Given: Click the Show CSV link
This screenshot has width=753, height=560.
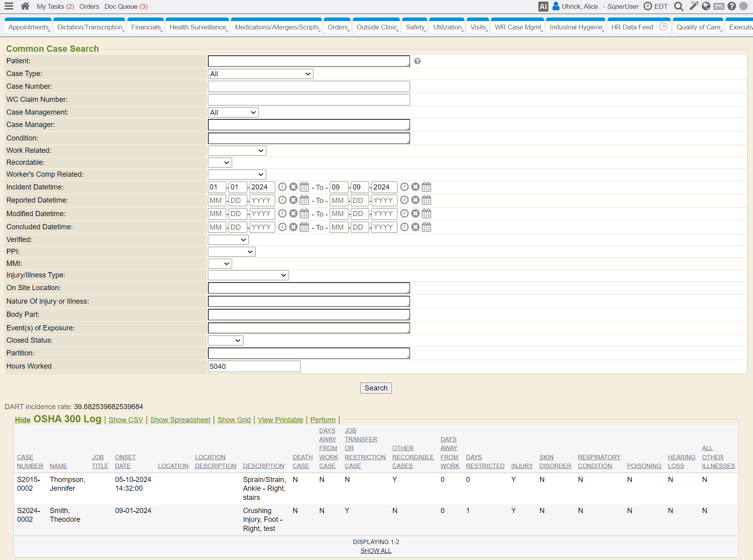Looking at the screenshot, I should pyautogui.click(x=125, y=420).
